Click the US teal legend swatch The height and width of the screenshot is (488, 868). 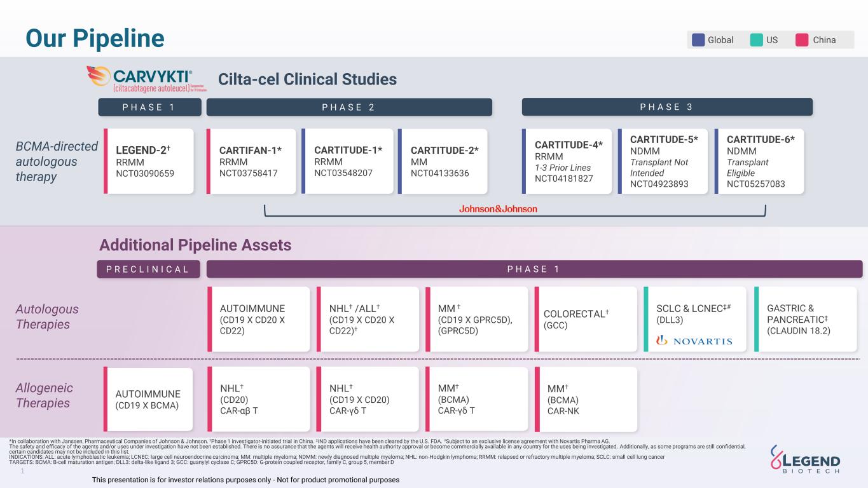756,40
